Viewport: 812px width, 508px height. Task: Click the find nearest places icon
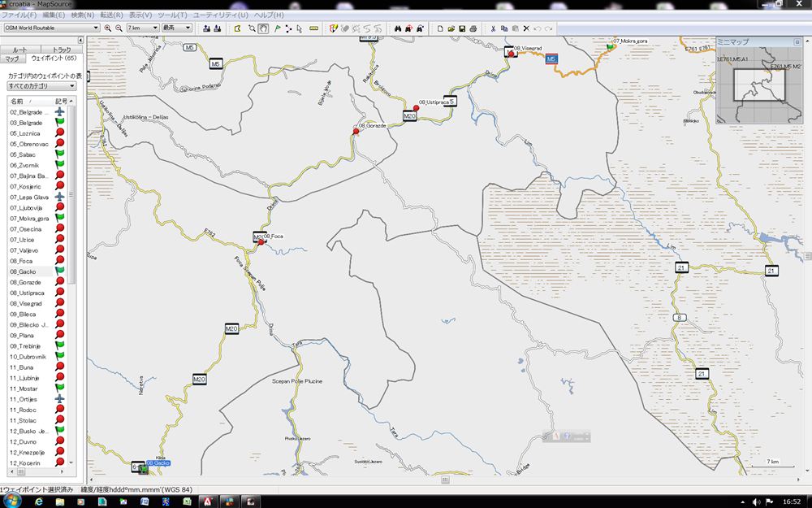408,28
